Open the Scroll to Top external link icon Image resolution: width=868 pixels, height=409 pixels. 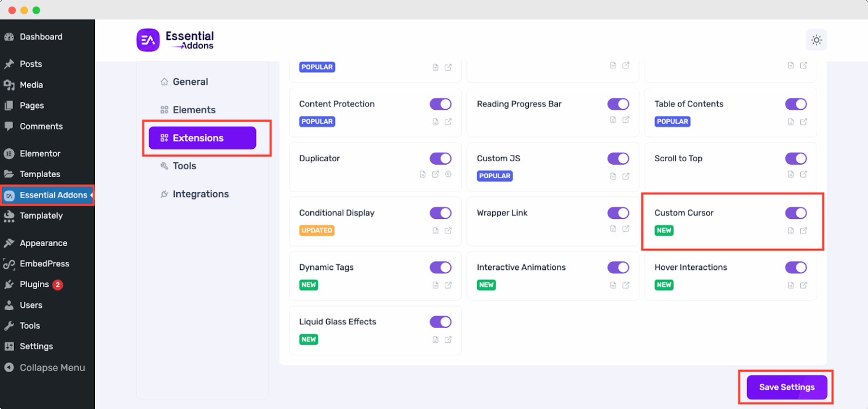tap(803, 174)
